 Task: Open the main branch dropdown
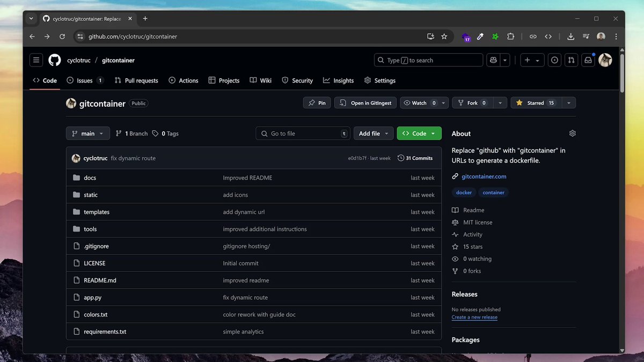88,134
